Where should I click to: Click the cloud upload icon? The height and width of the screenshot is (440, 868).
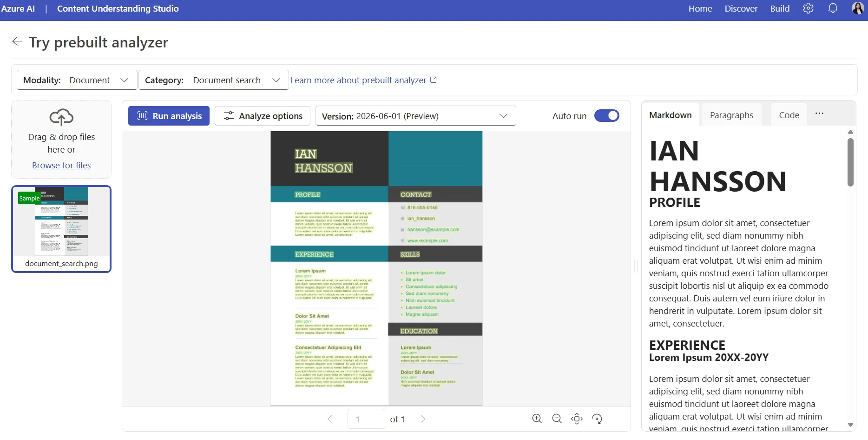(x=61, y=117)
